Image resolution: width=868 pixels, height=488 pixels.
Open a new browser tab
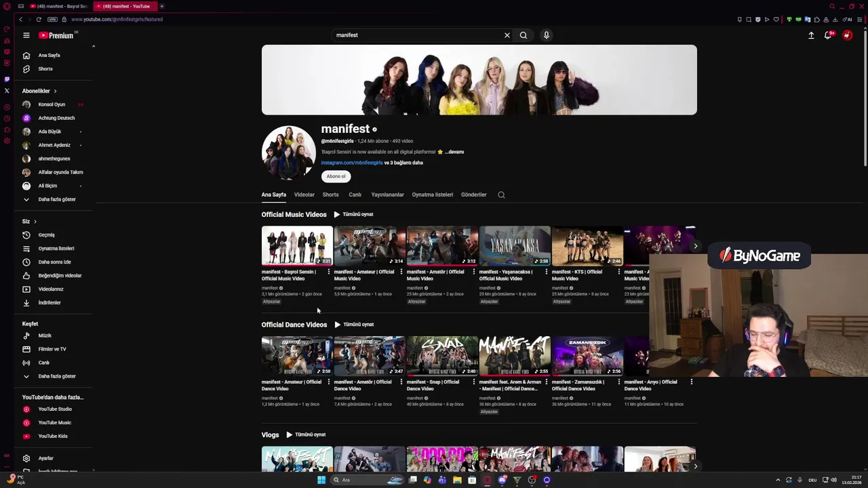coord(161,6)
